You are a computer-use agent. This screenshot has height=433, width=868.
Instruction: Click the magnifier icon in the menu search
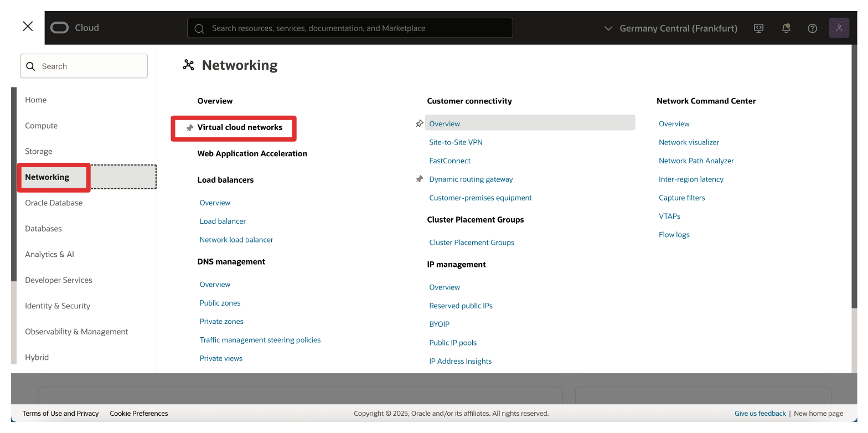[x=31, y=66]
